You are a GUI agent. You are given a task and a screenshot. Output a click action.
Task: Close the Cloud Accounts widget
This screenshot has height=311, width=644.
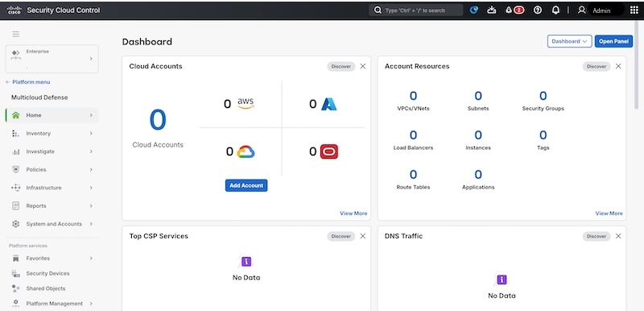click(x=363, y=66)
